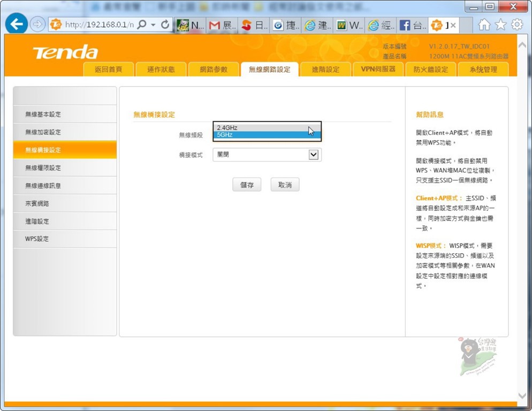Switch to the browser tab labeled N
The height and width of the screenshot is (411, 532).
(x=191, y=25)
